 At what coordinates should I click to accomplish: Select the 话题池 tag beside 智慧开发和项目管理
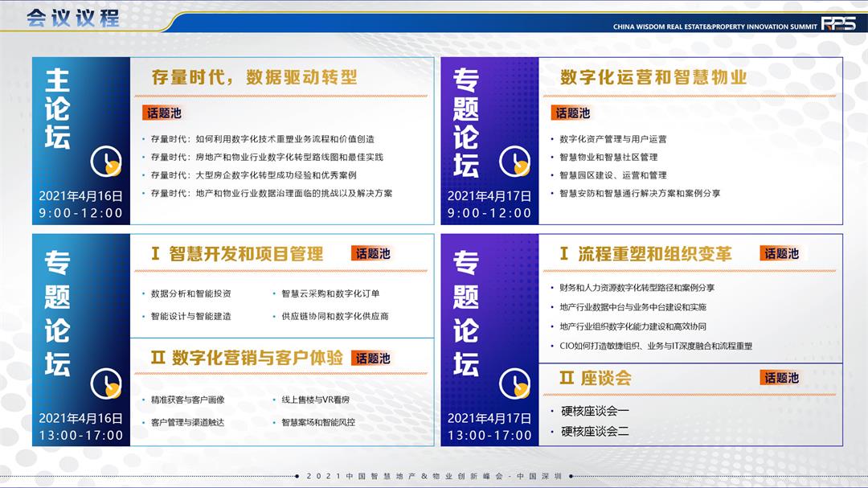pyautogui.click(x=373, y=253)
